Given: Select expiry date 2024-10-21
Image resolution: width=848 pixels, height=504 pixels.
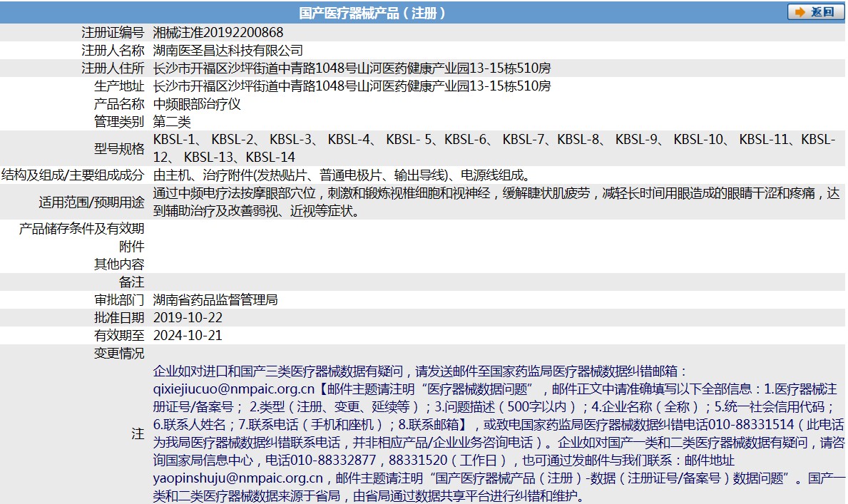Looking at the screenshot, I should coord(188,336).
